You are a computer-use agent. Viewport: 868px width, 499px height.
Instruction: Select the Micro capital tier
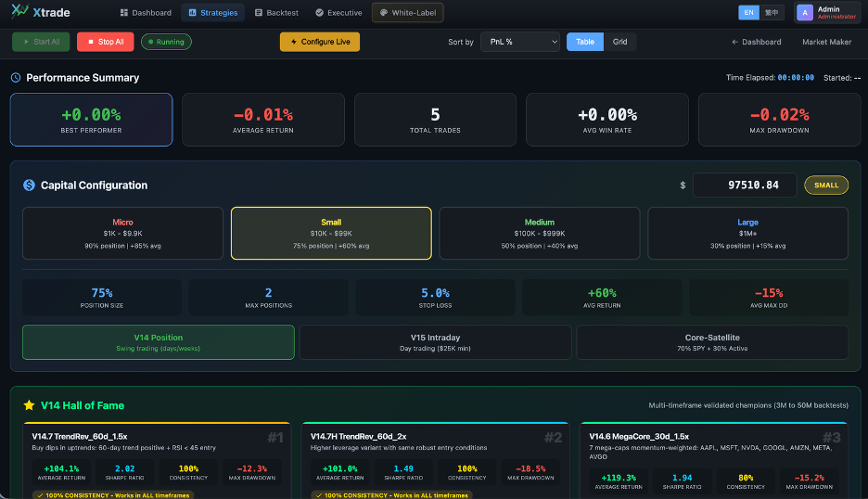tap(123, 233)
